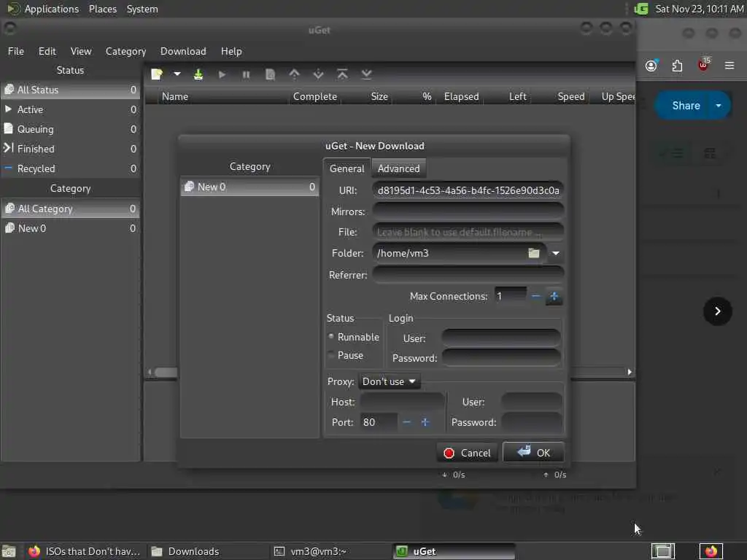Select Finished status in the sidebar

(x=71, y=149)
